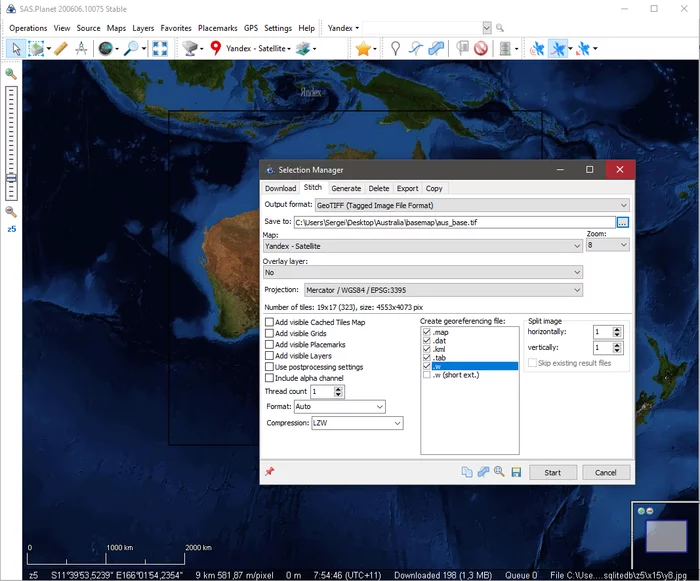Uncheck the .map georeferencing file
Viewport: 700px width, 581px height.
tap(427, 332)
